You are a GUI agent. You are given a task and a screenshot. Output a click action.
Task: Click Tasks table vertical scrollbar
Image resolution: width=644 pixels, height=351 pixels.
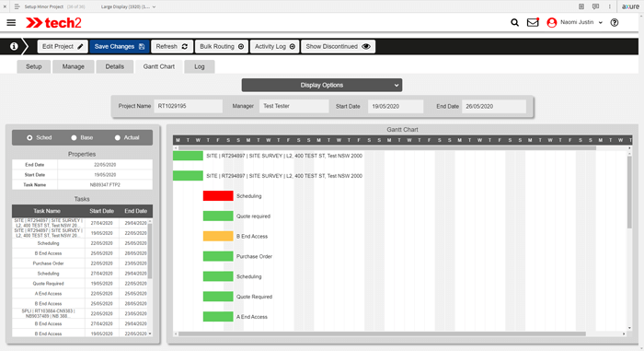[x=150, y=251]
